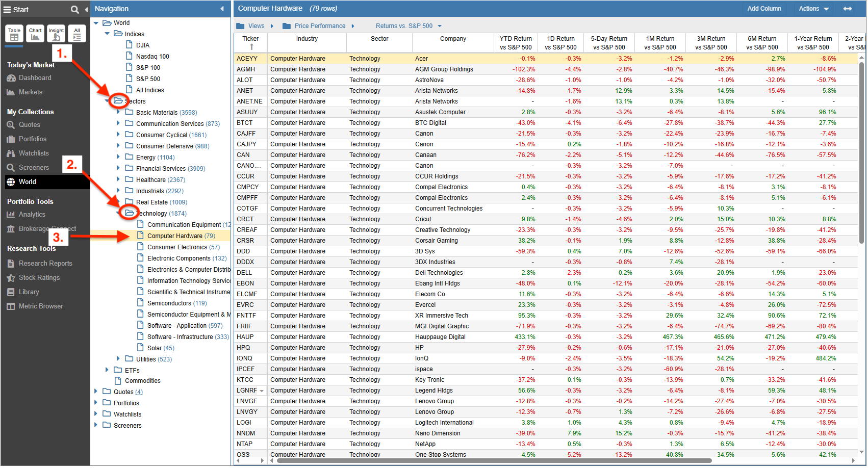Open All Indices entry
This screenshot has height=468, width=868.
(x=150, y=90)
